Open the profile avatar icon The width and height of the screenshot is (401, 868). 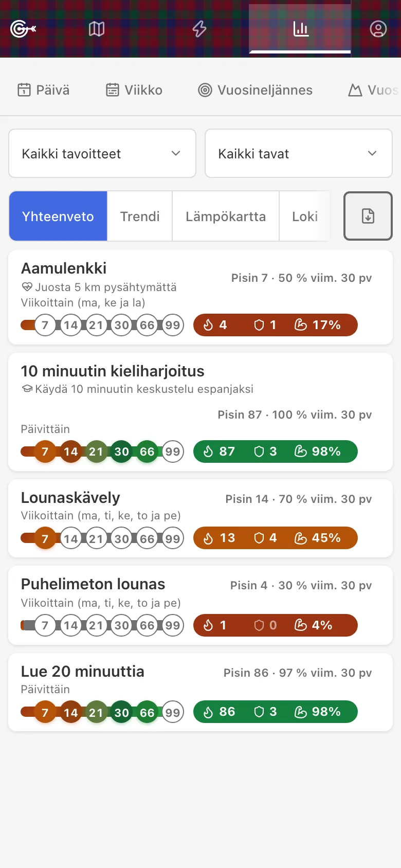(x=378, y=29)
